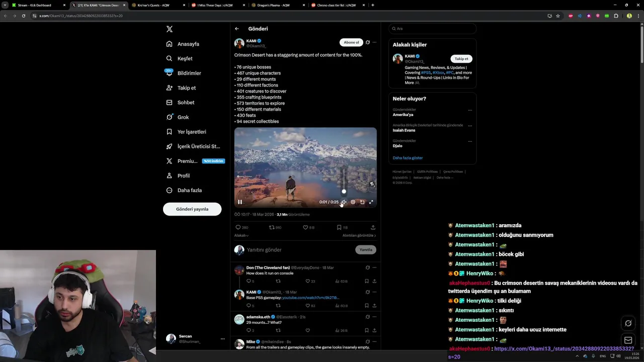Switch to Kro'nar's Quests - AQW tab
The height and width of the screenshot is (362, 644).
(157, 5)
